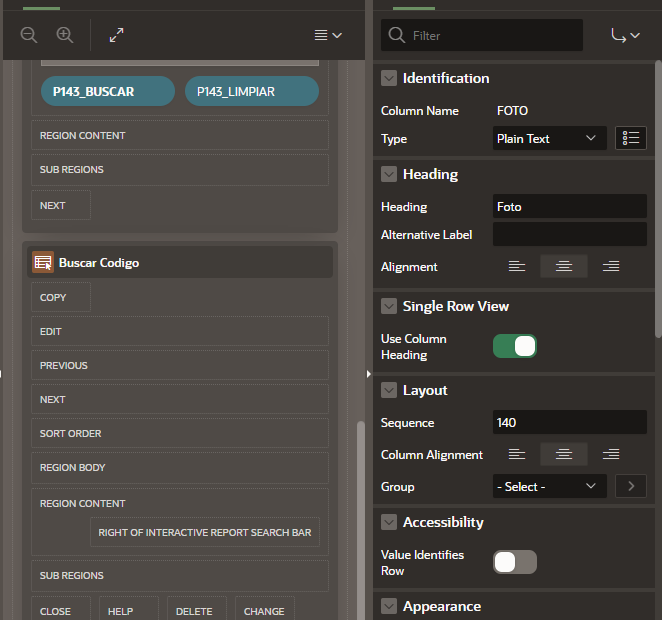This screenshot has height=620, width=662.
Task: Click the Buscar Codigo interactive report icon
Action: (x=43, y=263)
